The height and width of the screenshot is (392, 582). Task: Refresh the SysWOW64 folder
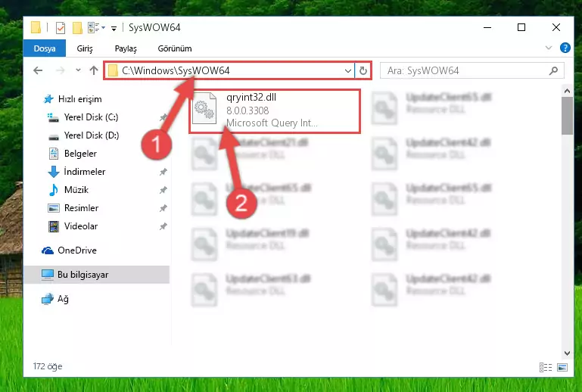click(363, 70)
